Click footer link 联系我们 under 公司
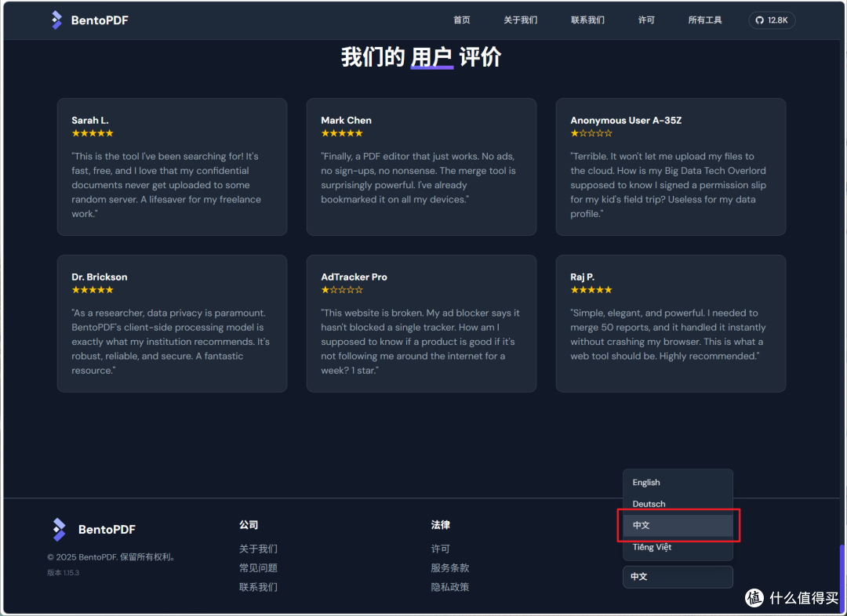Screen dimensions: 847x616 [258, 587]
